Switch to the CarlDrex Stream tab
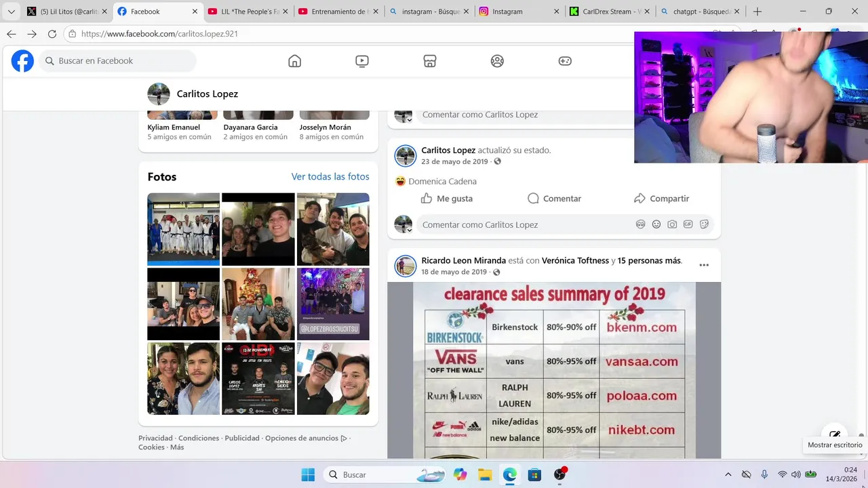Screen dimensions: 868x488 (x=609, y=12)
